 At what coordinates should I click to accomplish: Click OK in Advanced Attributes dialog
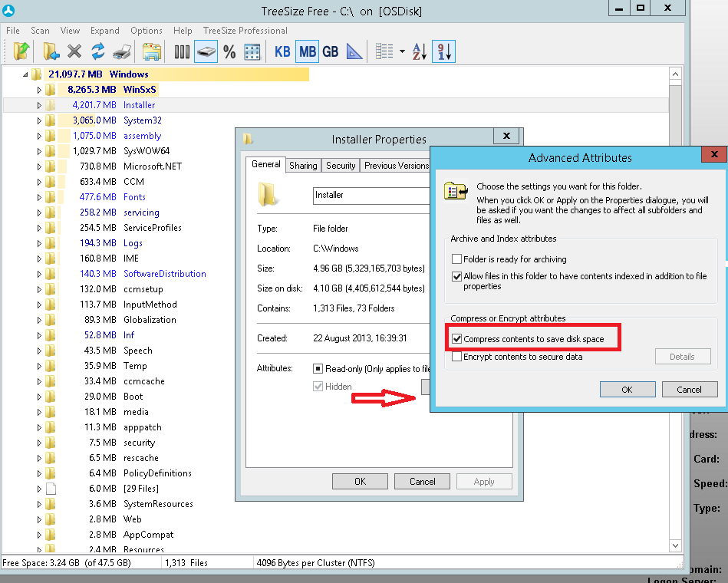coord(628,390)
